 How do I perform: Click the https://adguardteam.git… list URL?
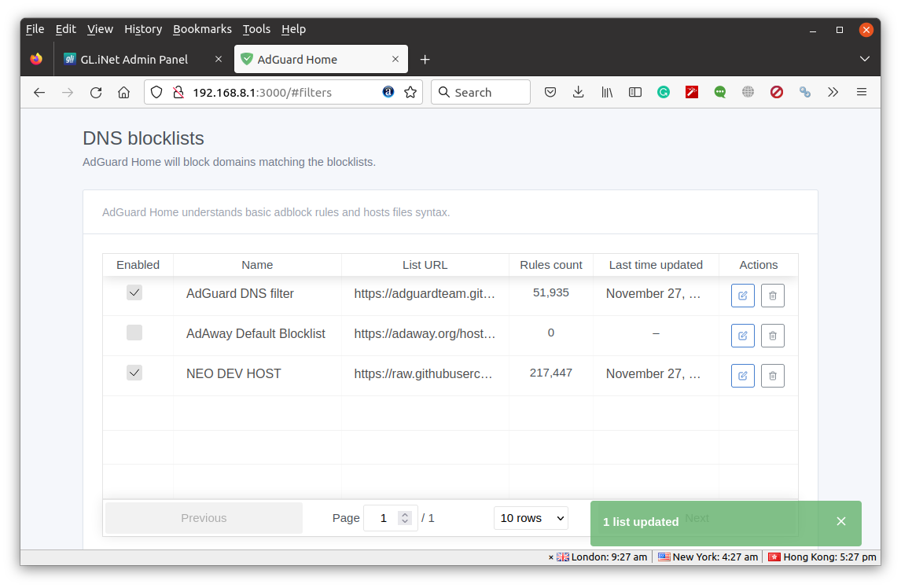coord(425,294)
